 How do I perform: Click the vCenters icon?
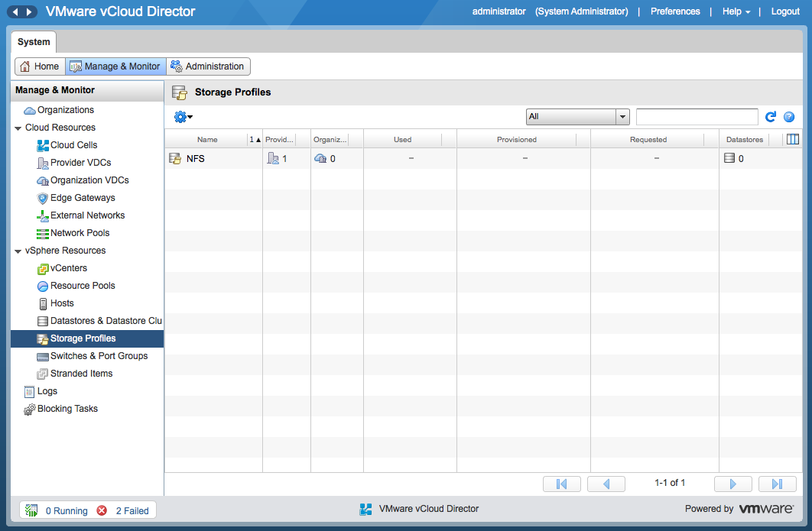click(43, 269)
